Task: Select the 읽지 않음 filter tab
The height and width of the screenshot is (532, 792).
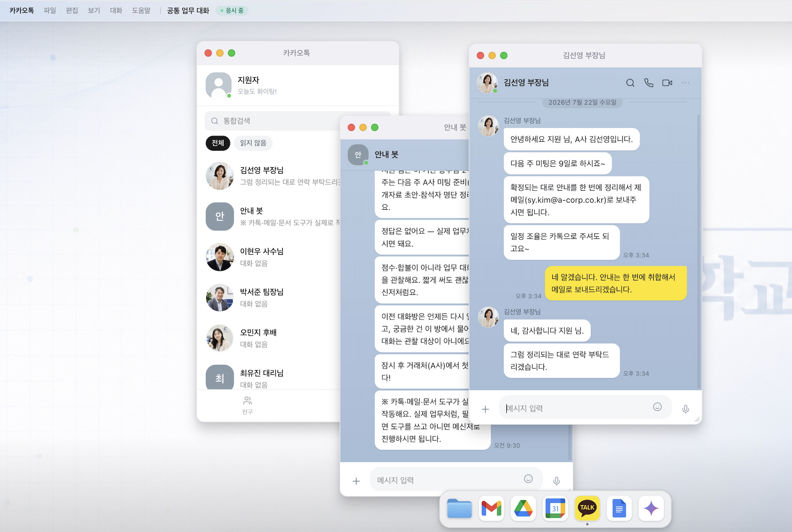Action: tap(253, 143)
